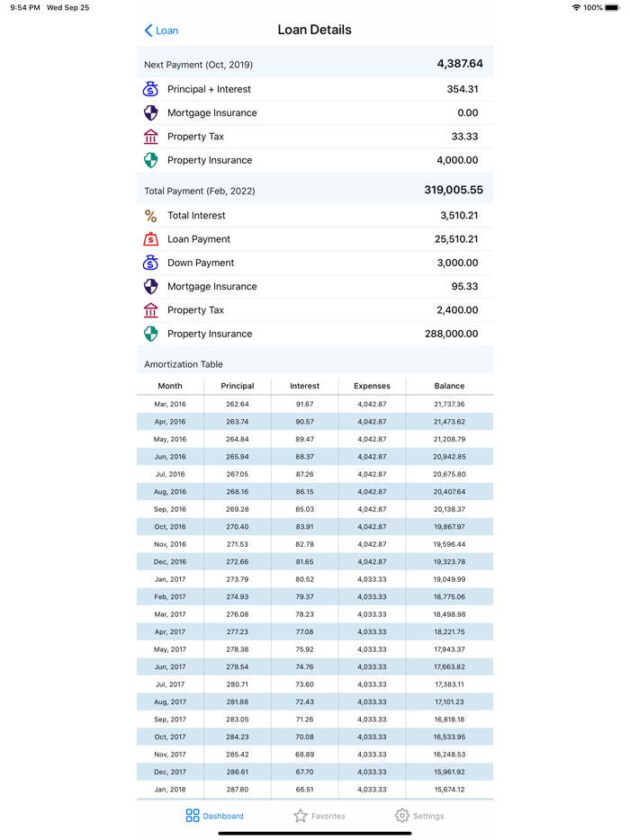Tap the Amortization Table section header
630x840 pixels.
tap(315, 363)
